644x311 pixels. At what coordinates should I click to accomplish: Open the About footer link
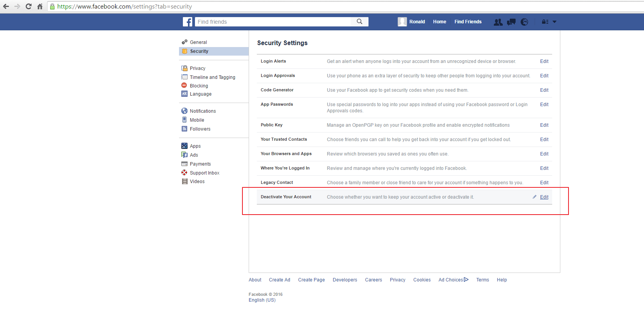click(x=255, y=280)
